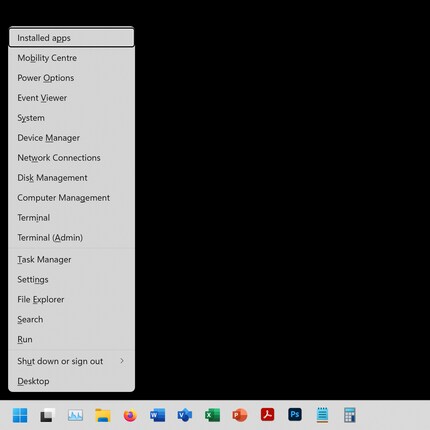The width and height of the screenshot is (430, 430).
Task: Launch Microsoft Excel from the taskbar
Action: 212,415
